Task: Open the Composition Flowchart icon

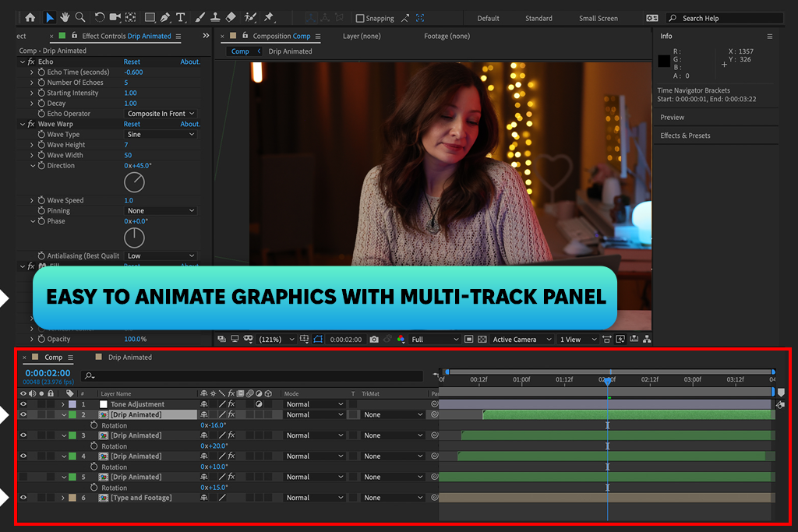Action: 647,340
